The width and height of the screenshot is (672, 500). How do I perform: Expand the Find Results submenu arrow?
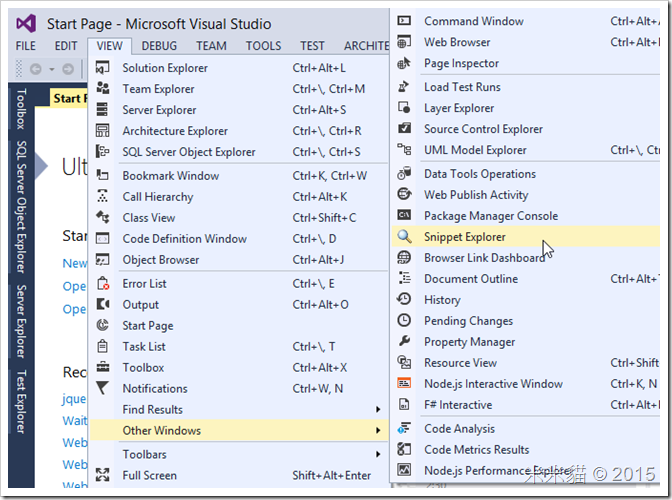point(378,410)
